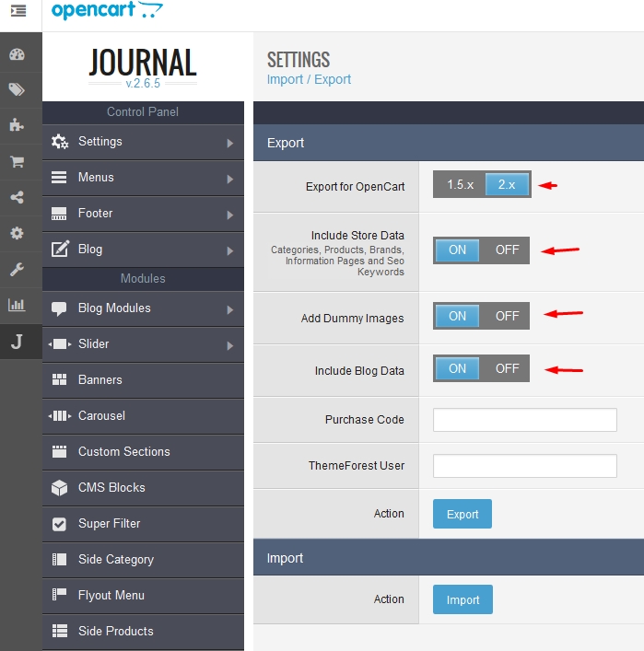Open the Carousel module
Screen dimensions: 644x651
[143, 416]
